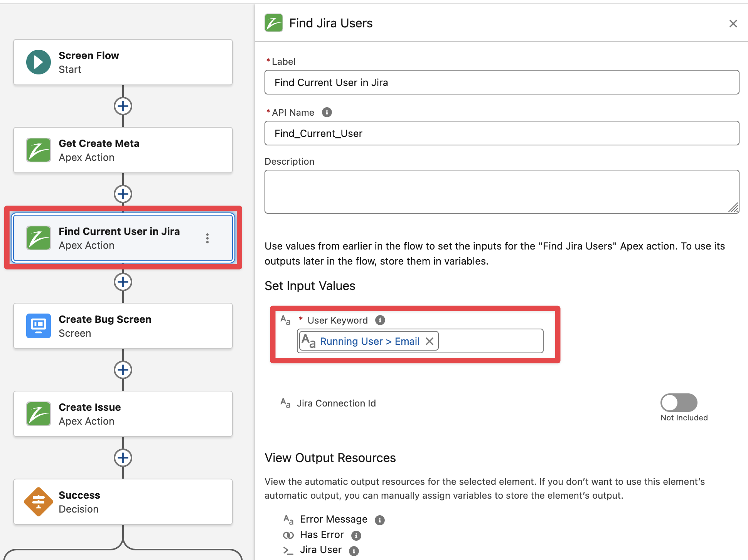Screen dimensions: 748x560
Task: Click the Description text area
Action: tap(501, 192)
